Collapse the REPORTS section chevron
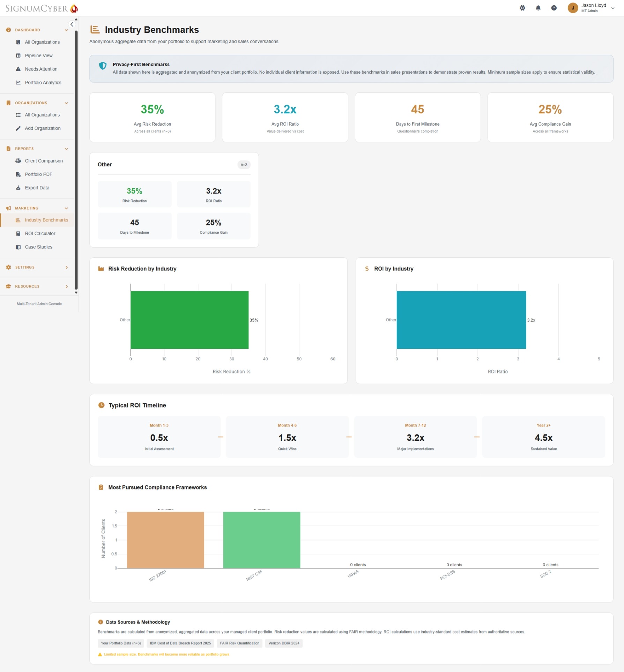624x672 pixels. click(x=66, y=149)
